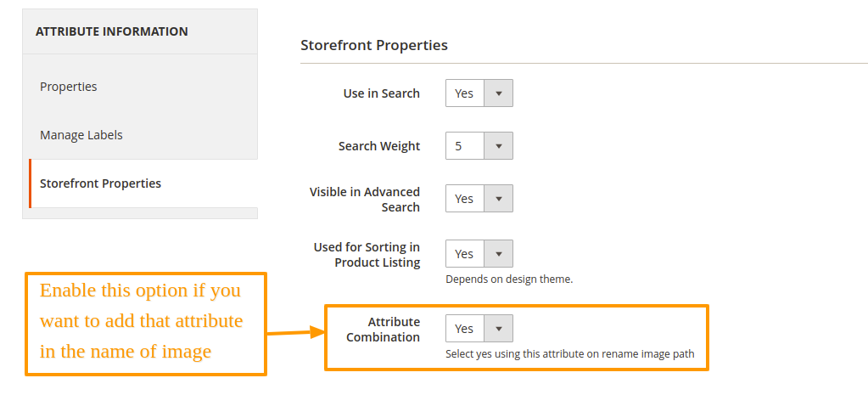Click the Use in Search label
The image size is (868, 395).
[382, 93]
